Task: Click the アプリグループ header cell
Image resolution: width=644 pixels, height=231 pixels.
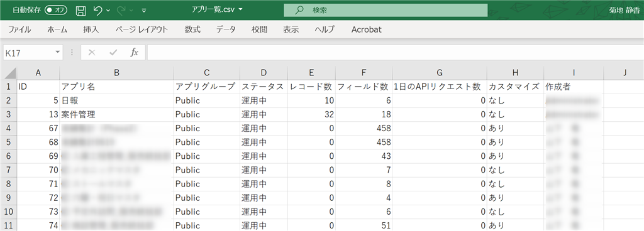Action: click(x=206, y=87)
